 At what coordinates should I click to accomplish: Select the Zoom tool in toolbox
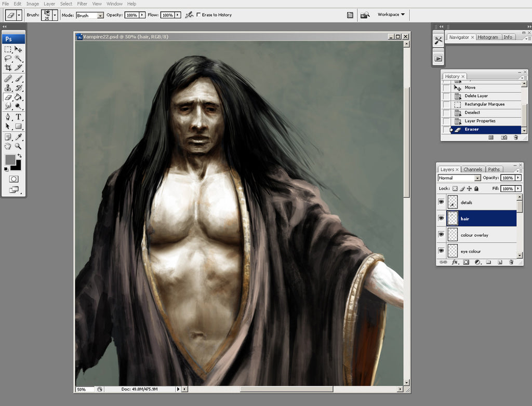(x=18, y=146)
